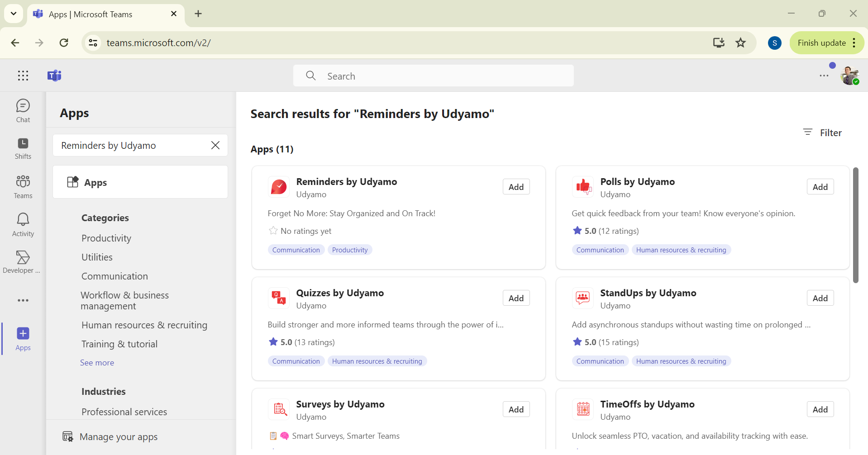Screen dimensions: 868x455
Task: Select the Apps icon in sidebar
Action: click(x=23, y=339)
